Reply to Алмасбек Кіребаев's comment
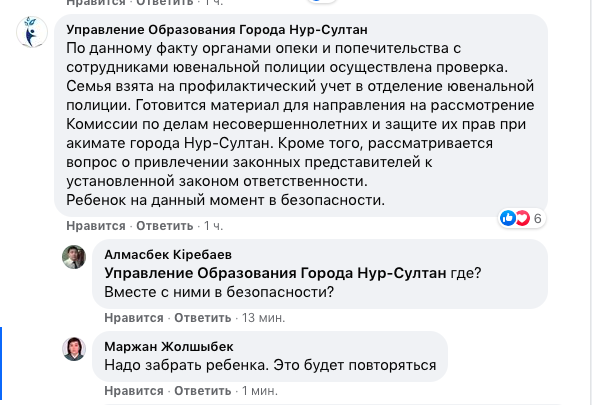The height and width of the screenshot is (405, 592). [203, 318]
